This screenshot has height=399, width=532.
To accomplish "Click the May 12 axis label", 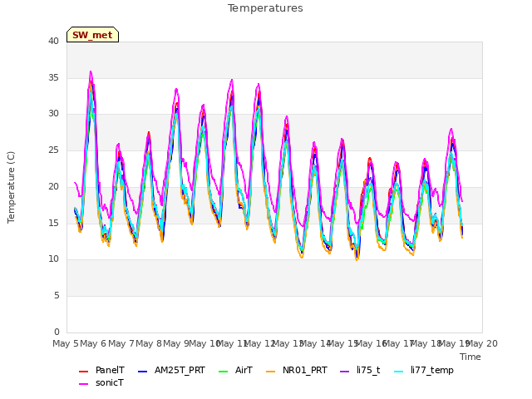I will coord(259,343).
